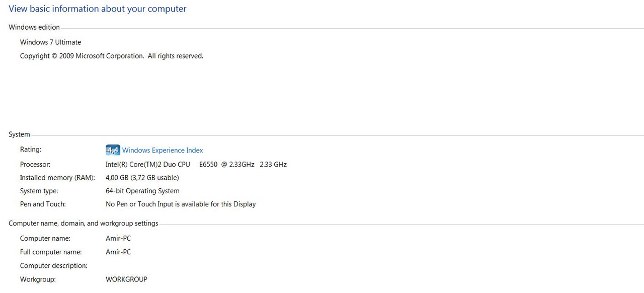
Task: Click the Windows 7 Ultimate edition text
Action: [x=50, y=42]
